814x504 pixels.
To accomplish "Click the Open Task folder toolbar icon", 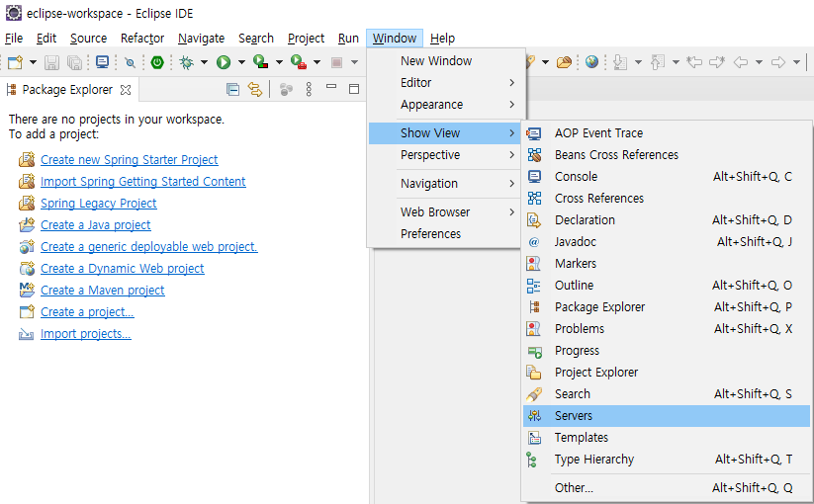I will point(564,62).
